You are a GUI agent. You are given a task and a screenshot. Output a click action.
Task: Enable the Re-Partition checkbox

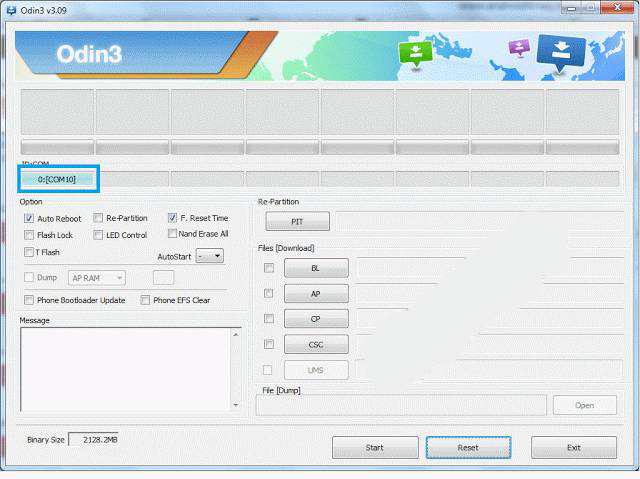[x=98, y=218]
